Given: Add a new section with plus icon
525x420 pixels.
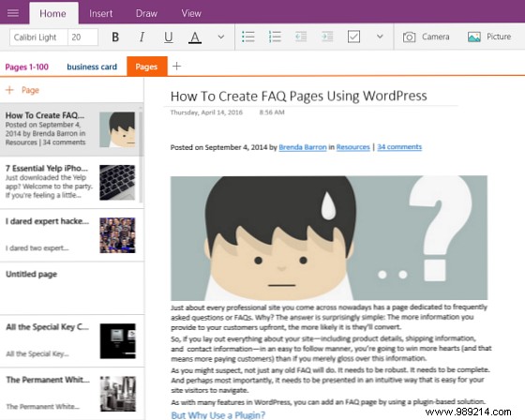Looking at the screenshot, I should pos(177,67).
